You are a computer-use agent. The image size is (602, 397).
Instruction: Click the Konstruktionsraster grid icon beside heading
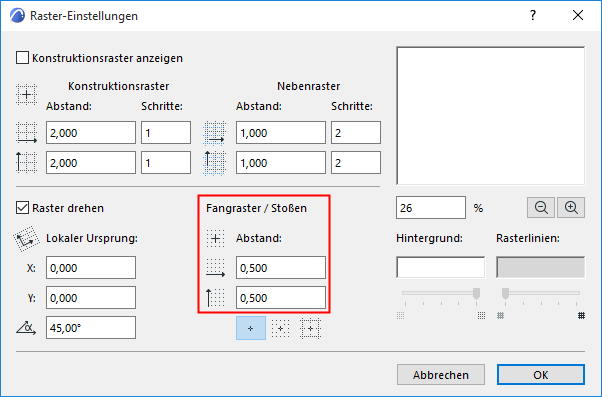[26, 94]
